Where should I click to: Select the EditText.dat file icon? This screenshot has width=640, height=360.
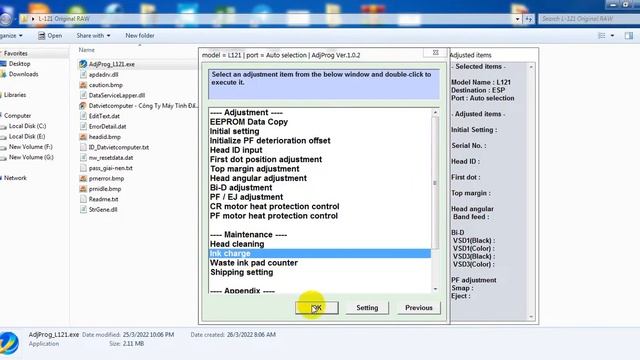(83, 116)
